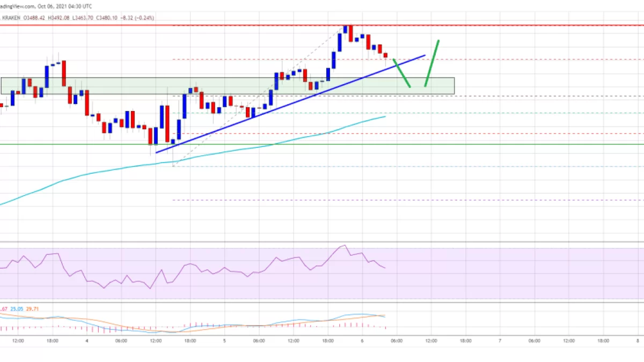The width and height of the screenshot is (644, 362).
Task: Click the orange MACD signal value 29.71
Action: point(33,308)
